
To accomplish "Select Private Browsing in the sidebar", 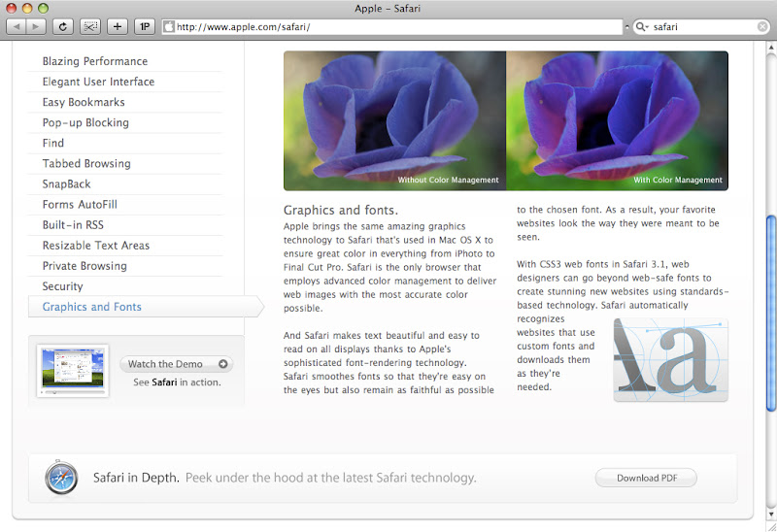I will (84, 266).
